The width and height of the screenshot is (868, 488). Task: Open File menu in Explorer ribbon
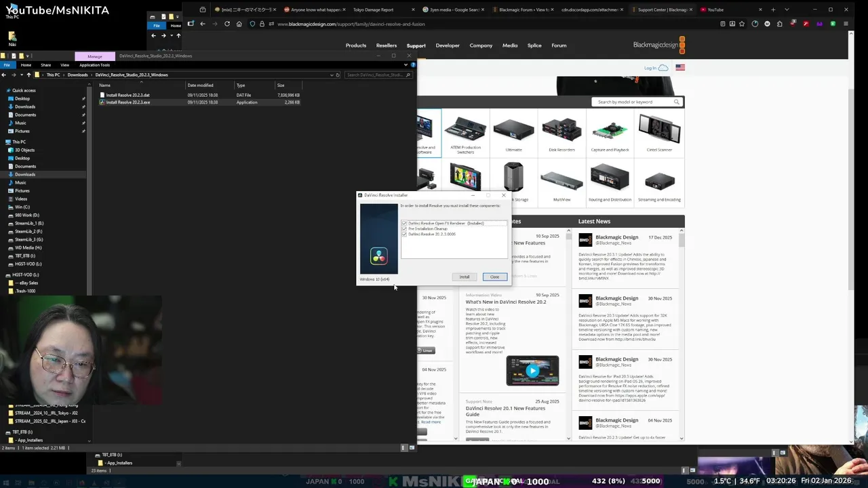(6, 65)
